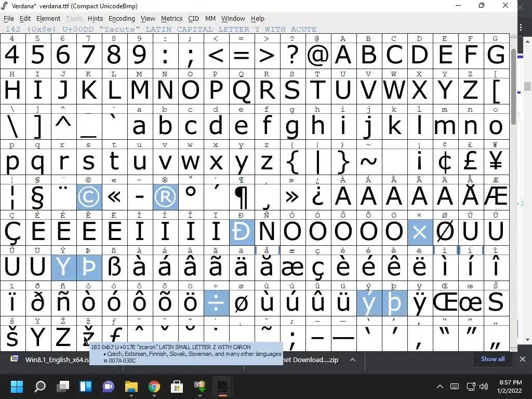The height and width of the screenshot is (399, 532).
Task: Open the View menu
Action: point(148,19)
